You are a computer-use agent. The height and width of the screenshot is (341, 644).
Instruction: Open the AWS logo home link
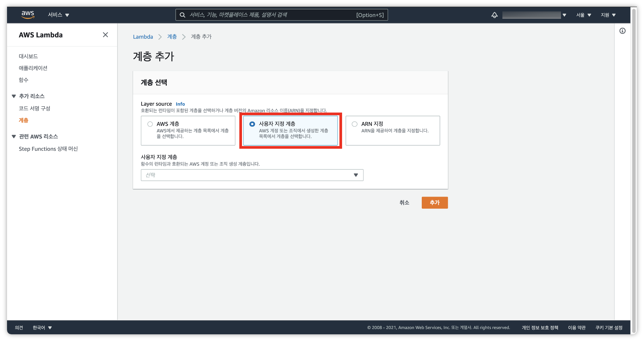point(28,15)
